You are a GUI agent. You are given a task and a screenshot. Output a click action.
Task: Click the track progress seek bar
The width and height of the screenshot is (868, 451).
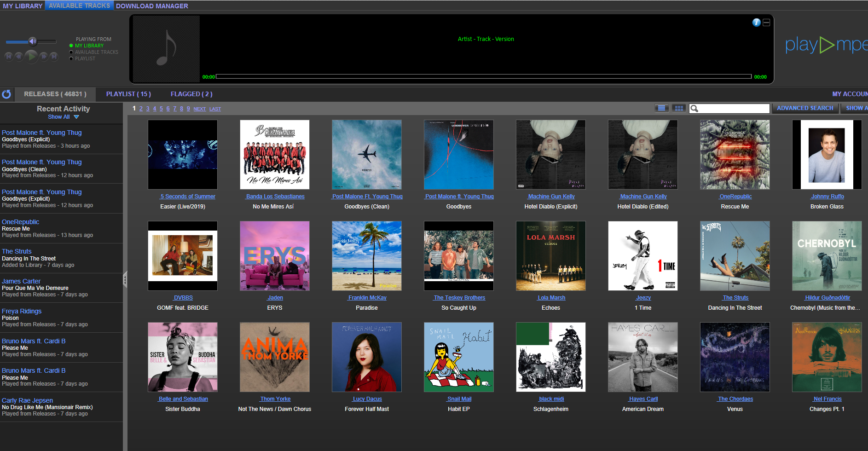[484, 76]
